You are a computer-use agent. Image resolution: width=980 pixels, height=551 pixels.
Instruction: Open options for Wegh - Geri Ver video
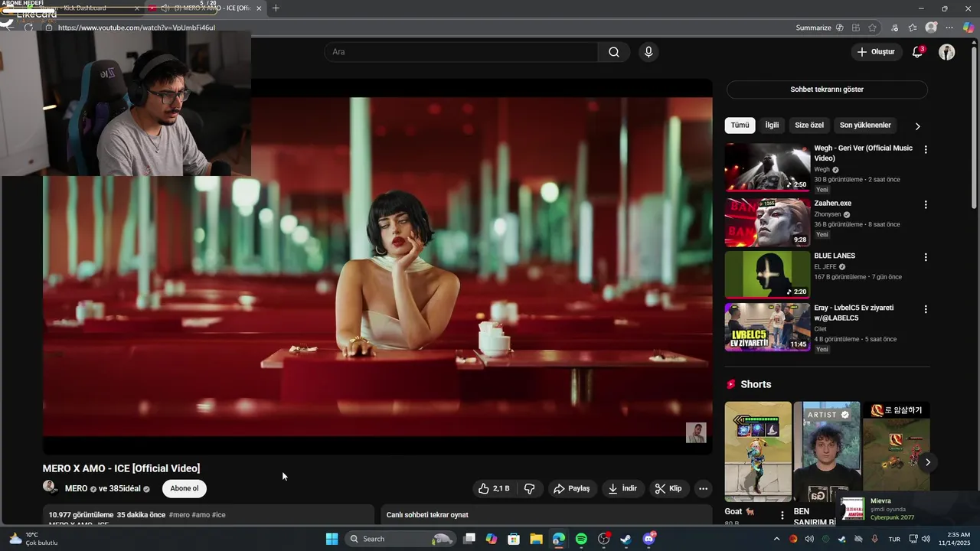[x=926, y=150]
